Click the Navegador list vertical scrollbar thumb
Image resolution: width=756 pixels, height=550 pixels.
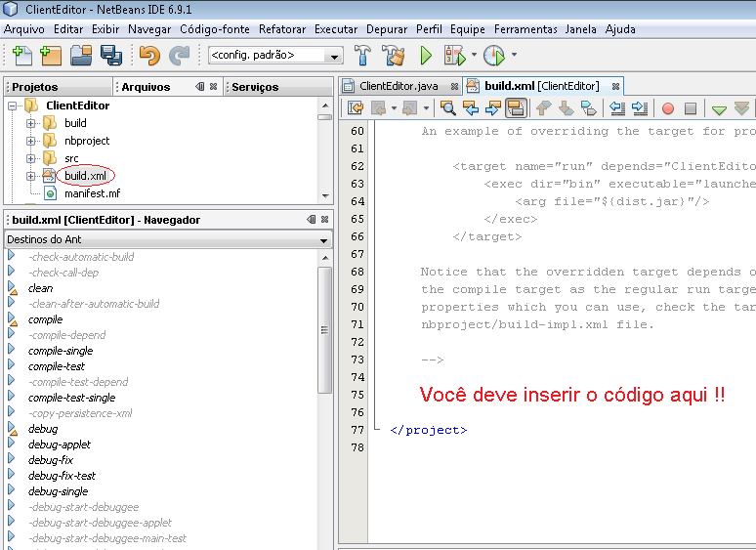click(324, 330)
